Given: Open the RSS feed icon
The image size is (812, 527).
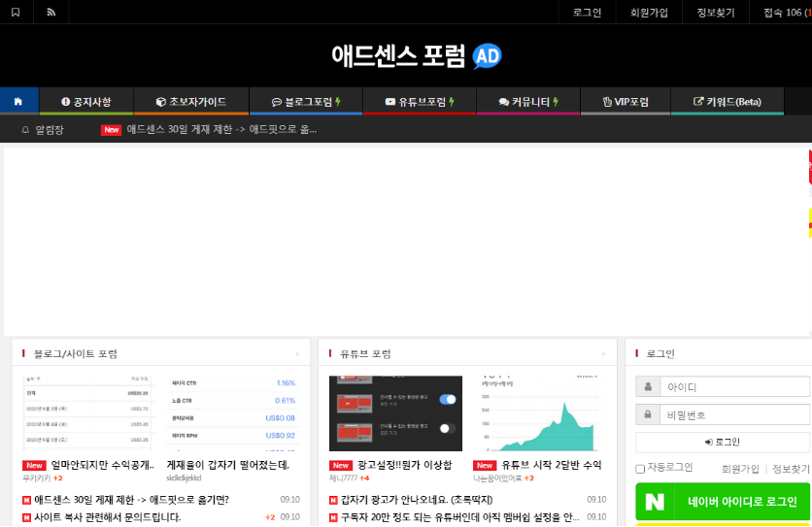Looking at the screenshot, I should pos(51,12).
